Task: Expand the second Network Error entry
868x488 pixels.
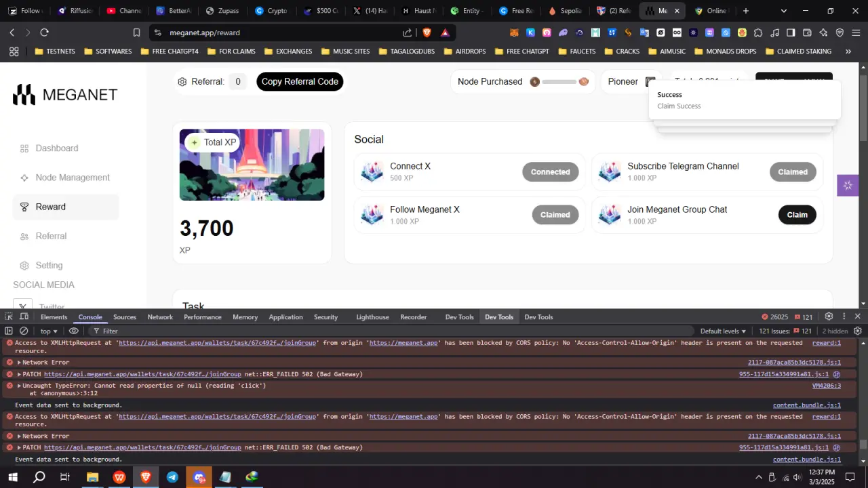Action: [x=19, y=436]
